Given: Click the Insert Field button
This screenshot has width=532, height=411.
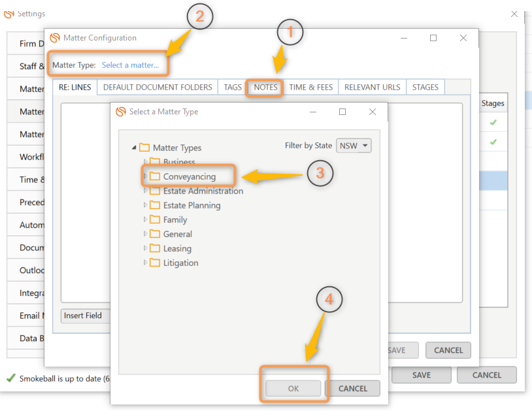Looking at the screenshot, I should pos(86,316).
